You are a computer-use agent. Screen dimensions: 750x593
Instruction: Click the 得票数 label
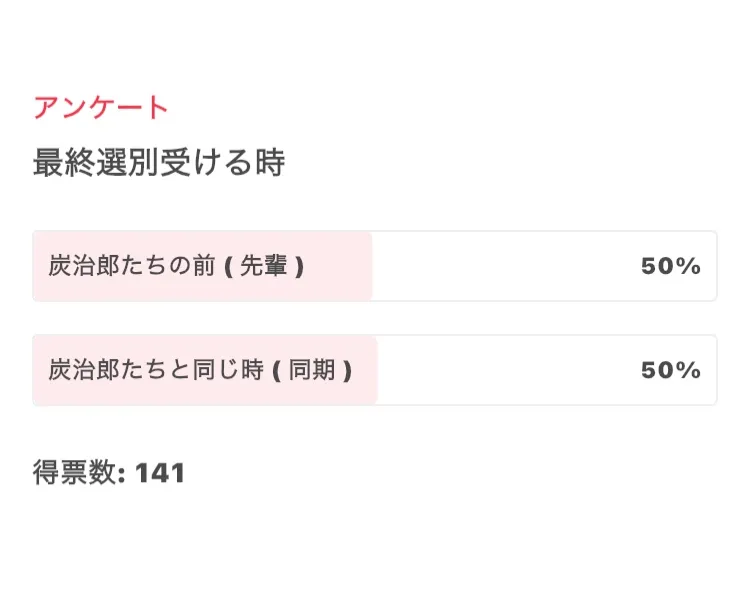74,472
